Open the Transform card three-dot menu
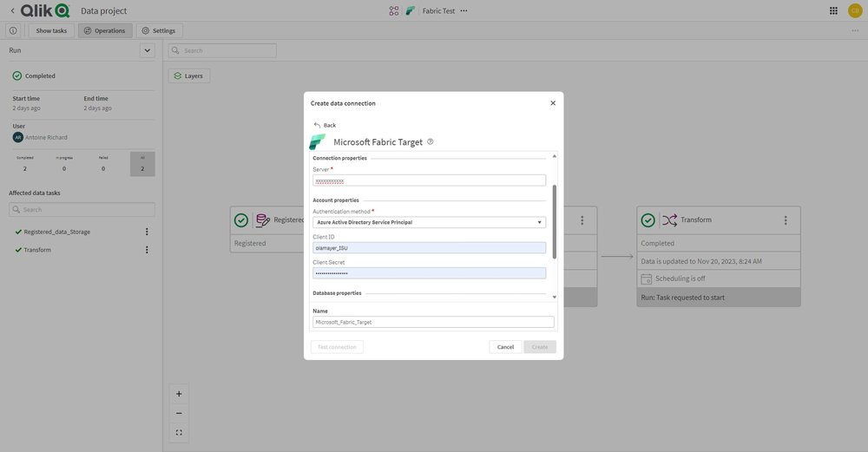 tap(785, 220)
